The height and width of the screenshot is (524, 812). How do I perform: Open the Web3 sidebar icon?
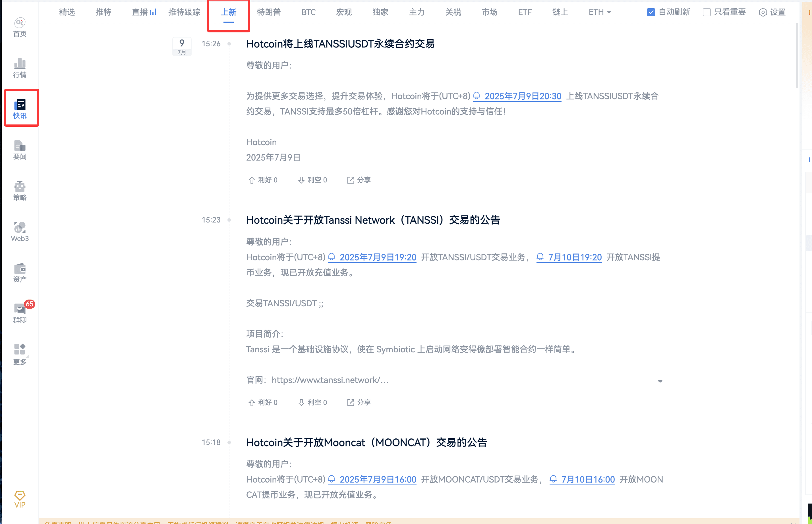(20, 232)
